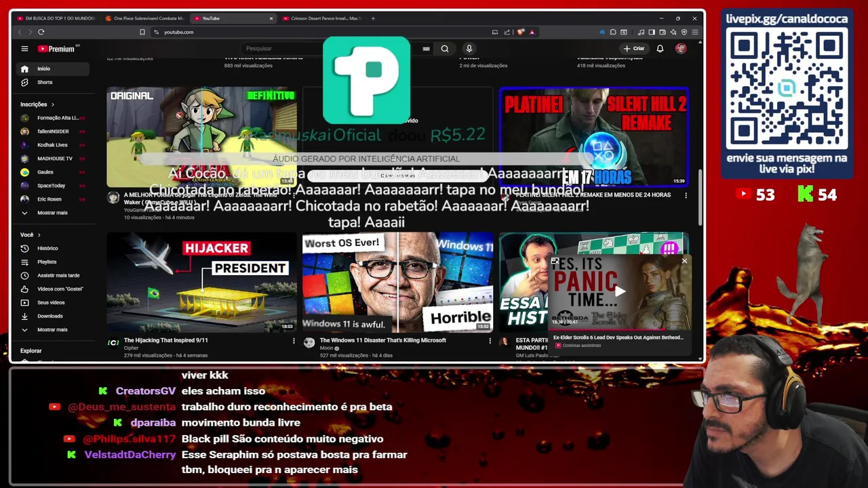The image size is (868, 488).
Task: Open the Brave Shields lion icon
Action: pos(521,32)
